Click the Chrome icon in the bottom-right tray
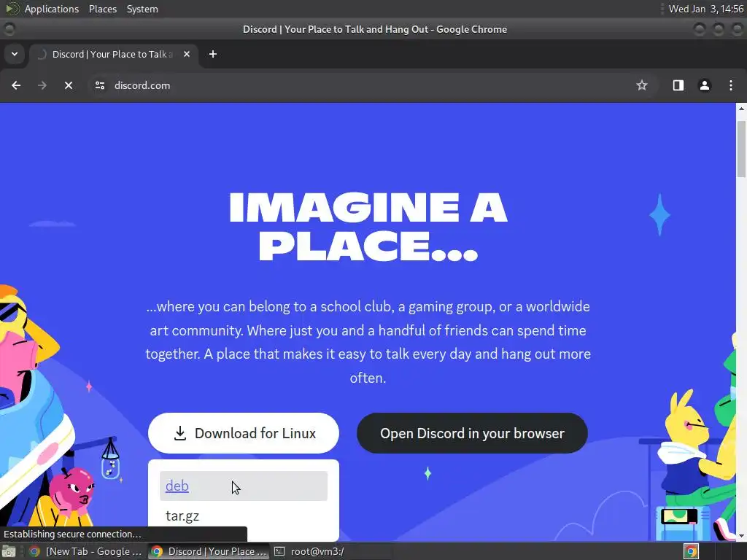The width and height of the screenshot is (747, 560). (691, 551)
